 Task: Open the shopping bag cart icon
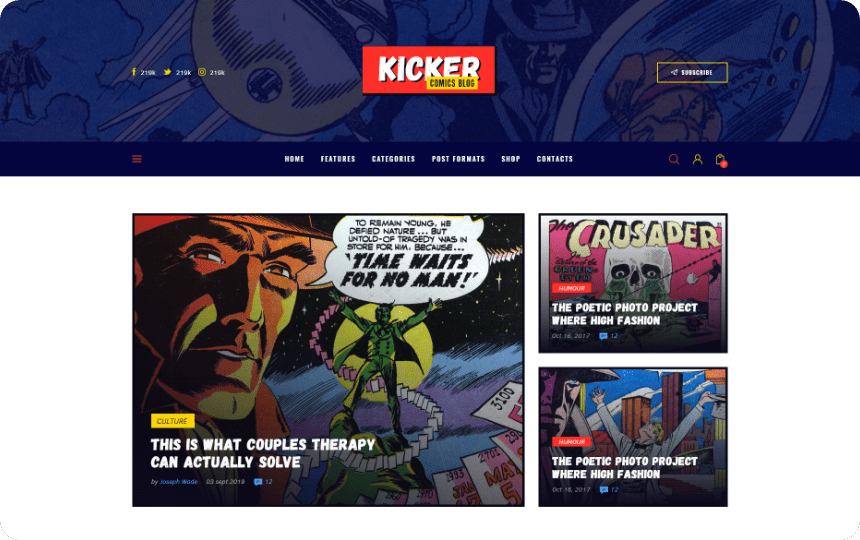(x=721, y=160)
